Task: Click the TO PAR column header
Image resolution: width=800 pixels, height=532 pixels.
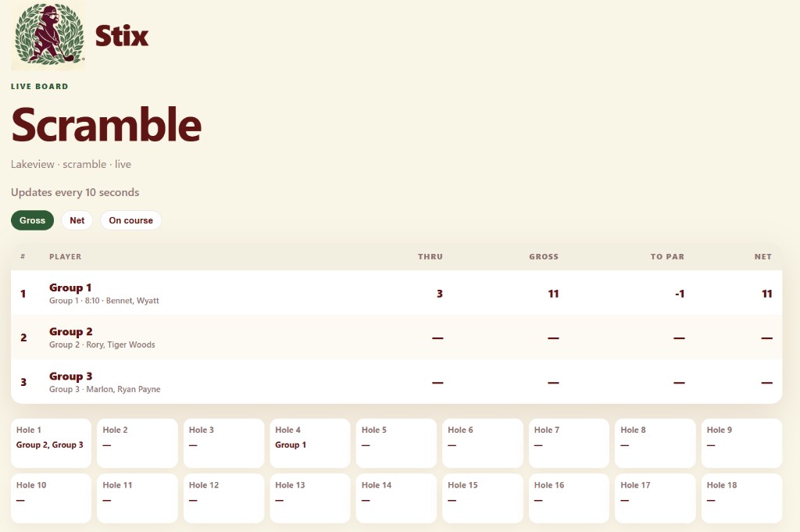Action: click(x=667, y=256)
